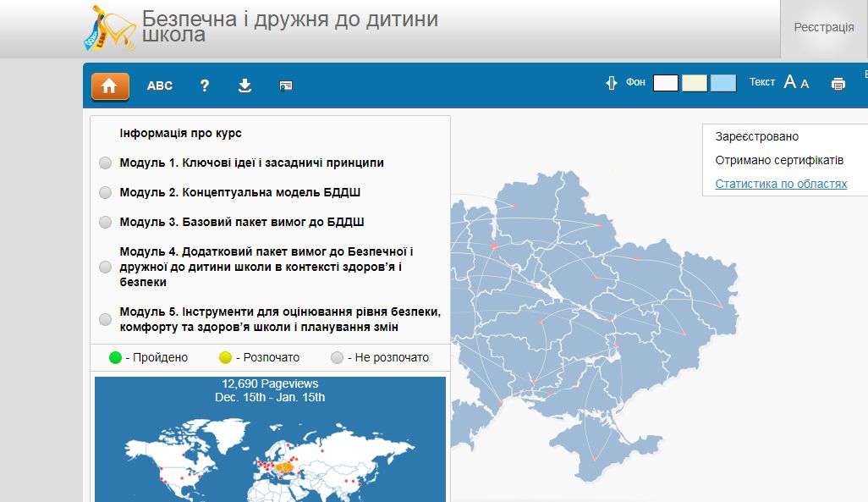Increase text size with large A
Screen dimensions: 868x502
click(790, 82)
